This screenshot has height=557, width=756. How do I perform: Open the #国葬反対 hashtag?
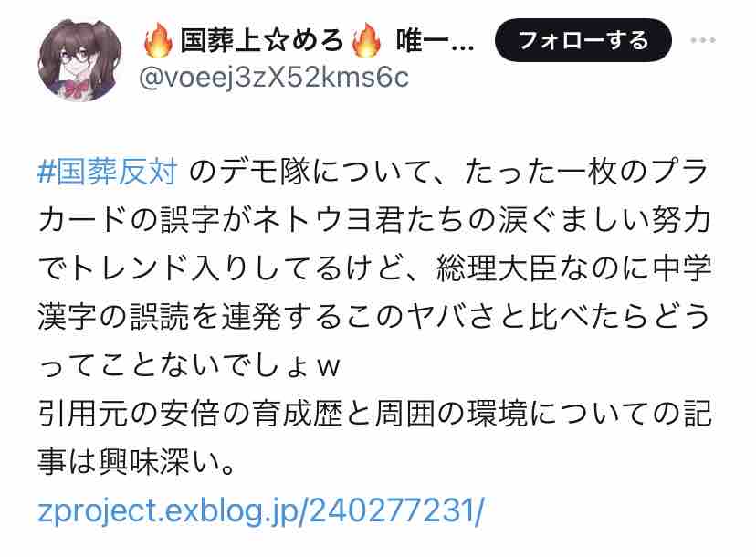click(107, 171)
